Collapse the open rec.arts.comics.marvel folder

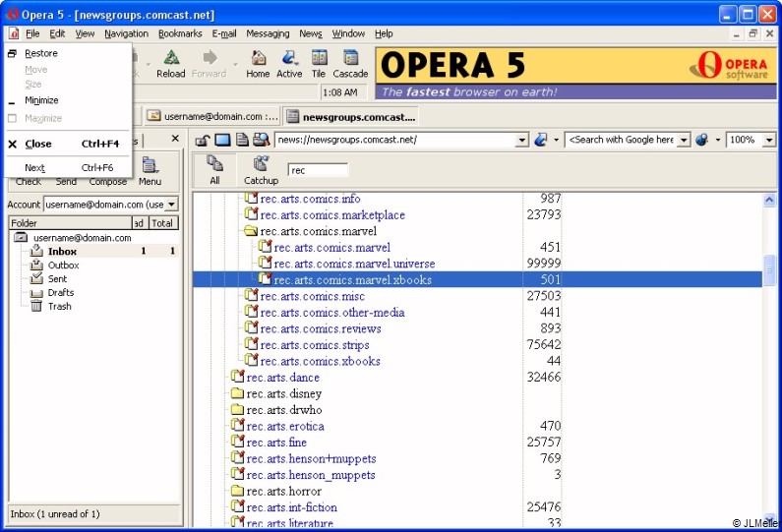pos(251,231)
